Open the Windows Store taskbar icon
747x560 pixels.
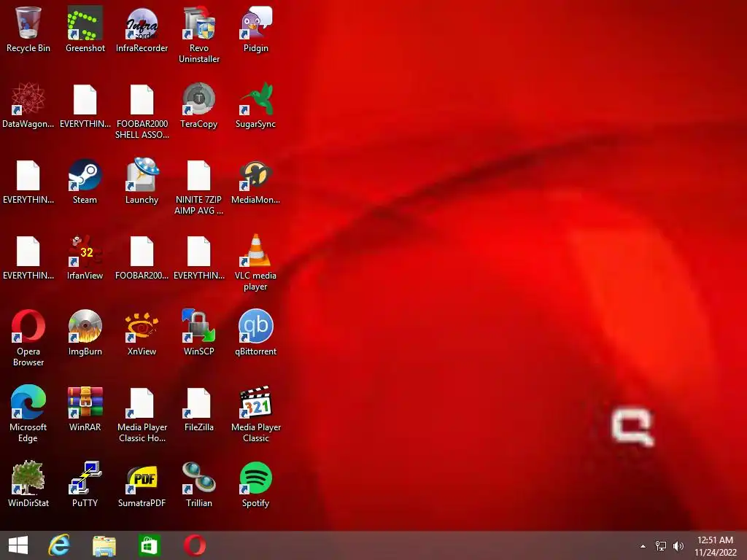click(x=149, y=545)
